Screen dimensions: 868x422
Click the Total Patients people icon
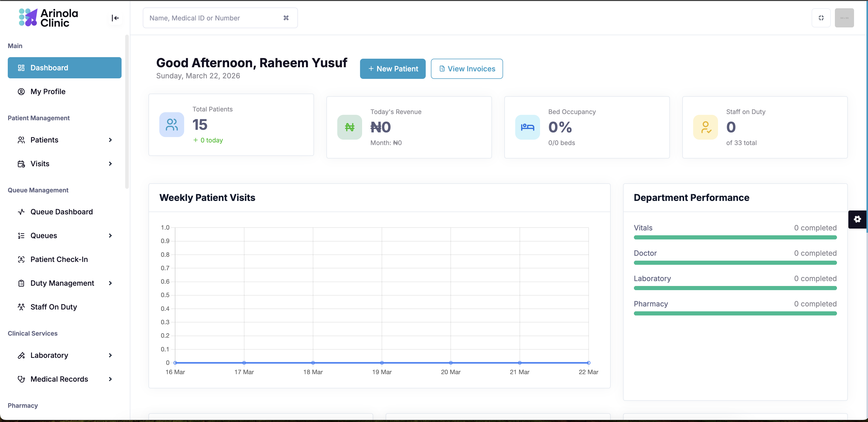(x=171, y=124)
